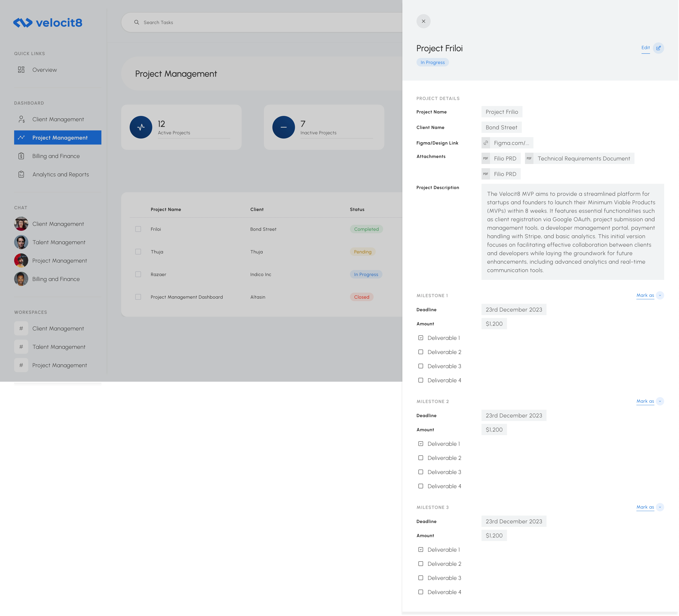Screen dimensions: 679x616
Task: Select the Thuja project row checkbox
Action: (x=138, y=252)
